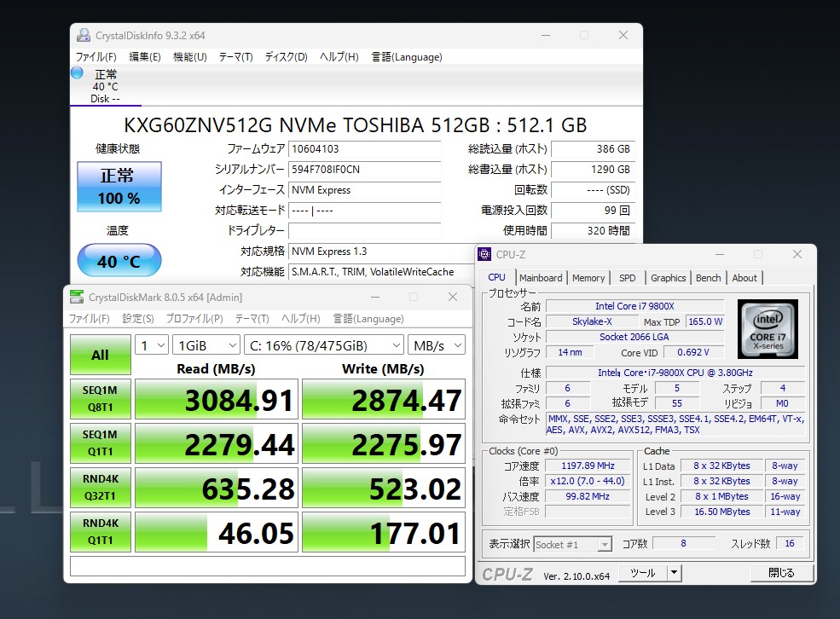Click the 40 °C temperature button
840x619 pixels.
pyautogui.click(x=119, y=261)
